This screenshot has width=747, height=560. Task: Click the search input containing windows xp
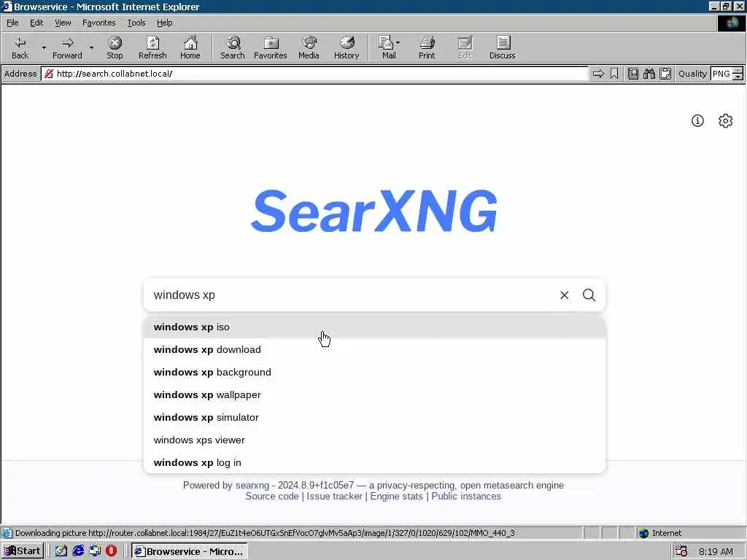(352, 295)
